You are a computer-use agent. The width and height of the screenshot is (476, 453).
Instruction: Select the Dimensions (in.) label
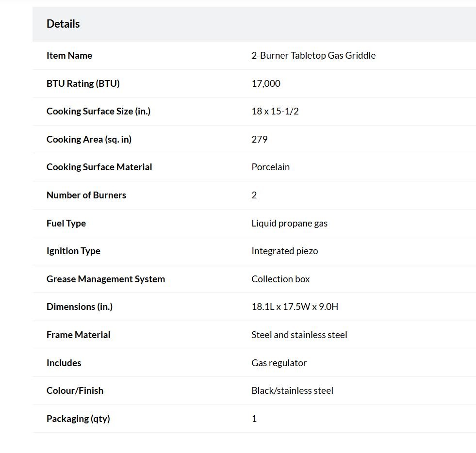80,307
